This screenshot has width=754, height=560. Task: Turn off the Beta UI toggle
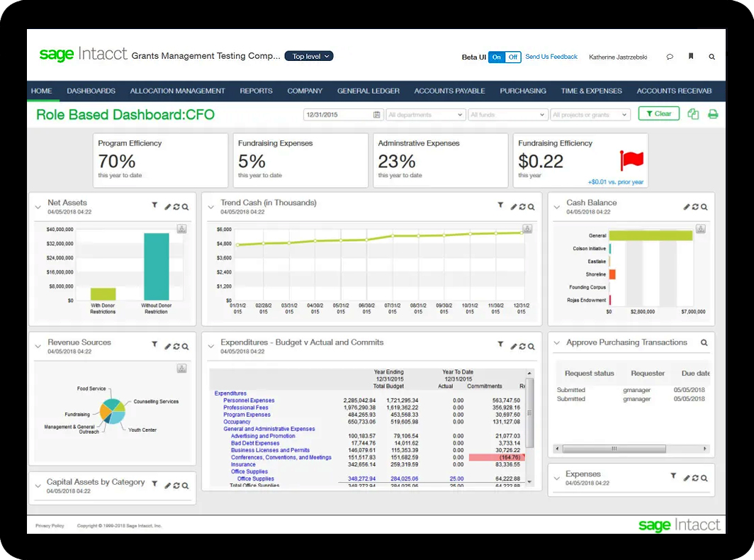(x=512, y=57)
